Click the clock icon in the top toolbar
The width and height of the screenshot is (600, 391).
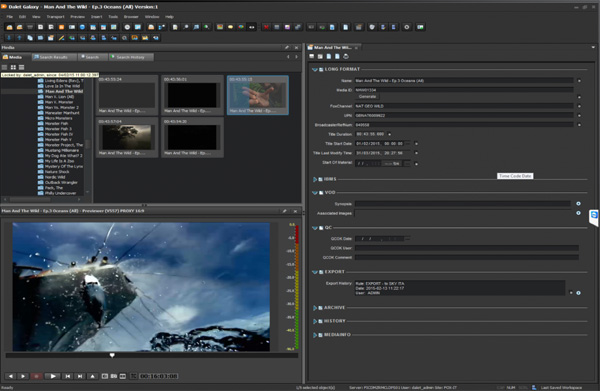[x=127, y=27]
